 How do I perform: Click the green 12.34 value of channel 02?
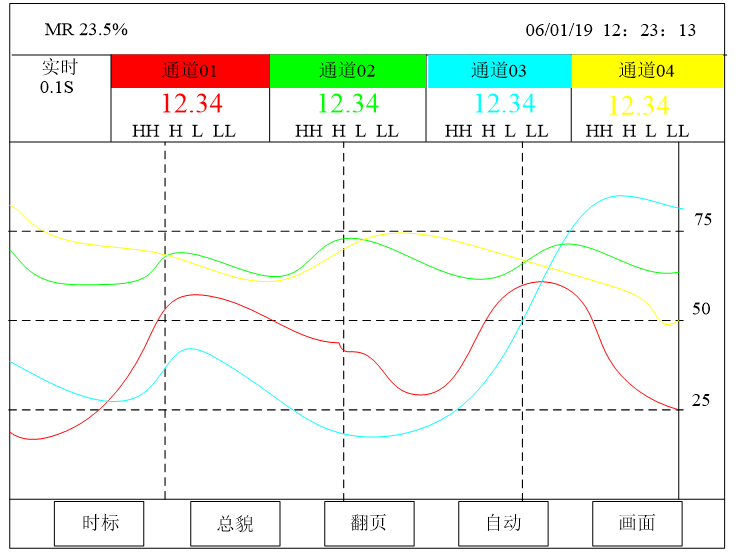pos(348,104)
